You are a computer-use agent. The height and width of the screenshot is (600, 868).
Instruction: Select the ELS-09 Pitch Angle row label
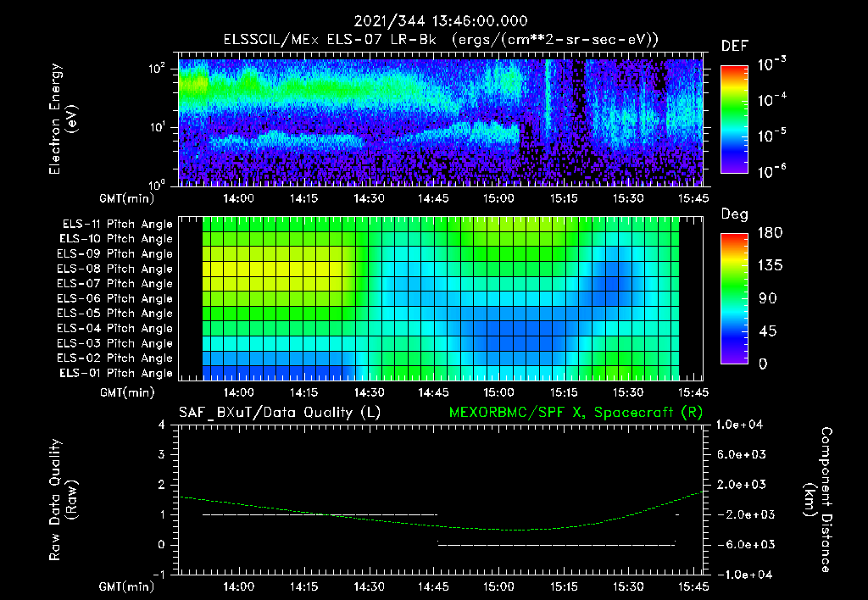pyautogui.click(x=115, y=254)
